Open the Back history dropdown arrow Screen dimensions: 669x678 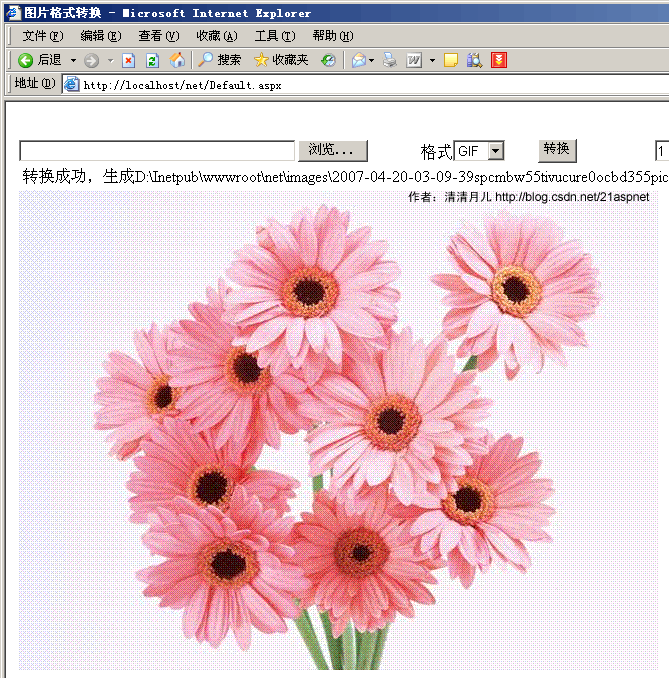(x=73, y=61)
